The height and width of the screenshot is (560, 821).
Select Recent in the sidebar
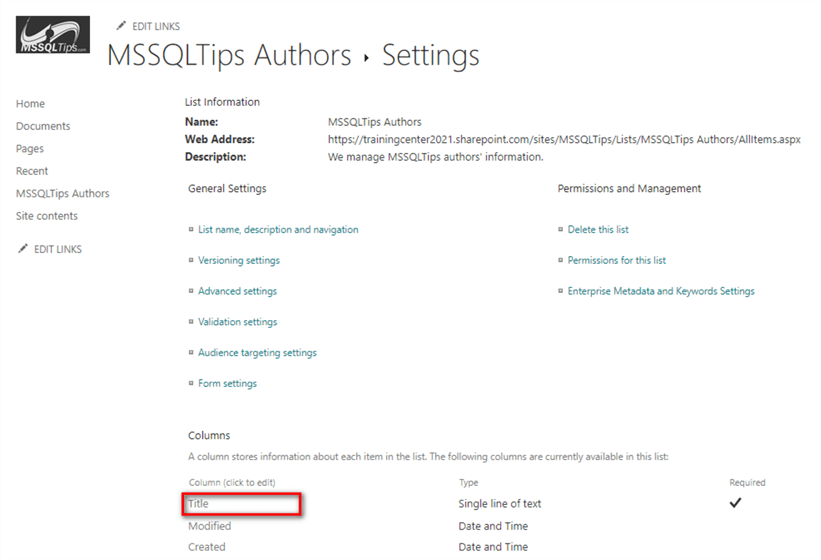tap(32, 171)
